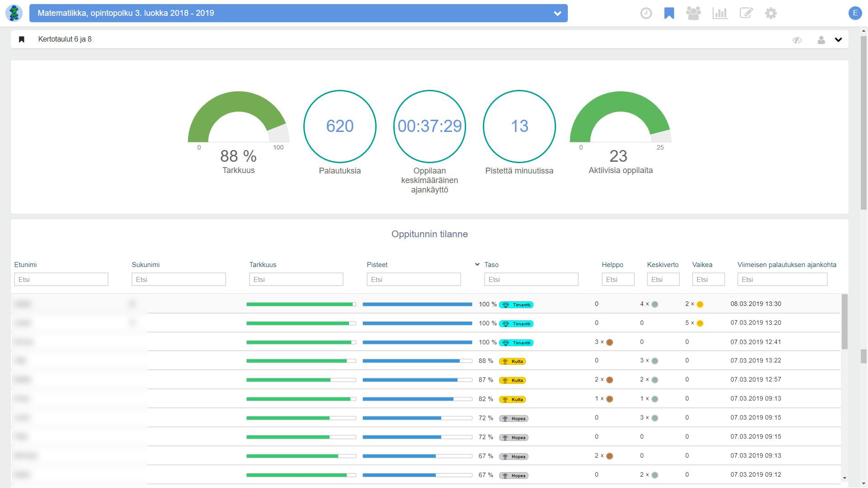Screen dimensions: 868x488
Task: Open the clock history icon
Action: pyautogui.click(x=646, y=13)
